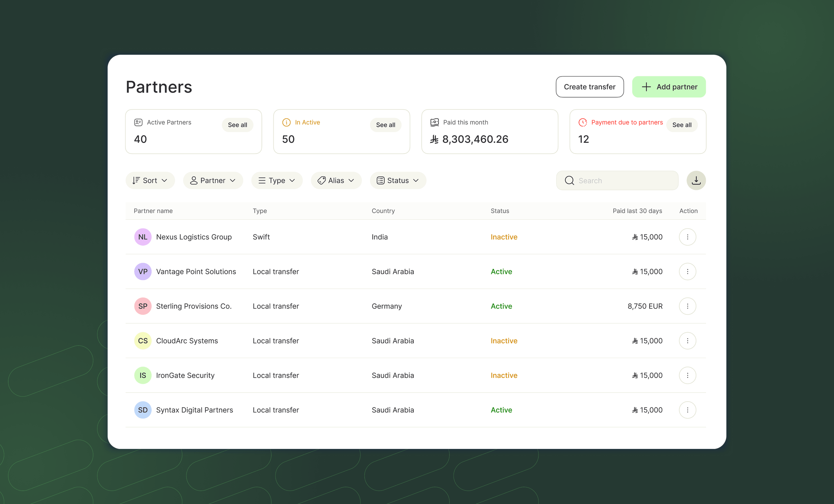Click the Payment due clock icon
Screen dimensions: 834x504
[583, 122]
